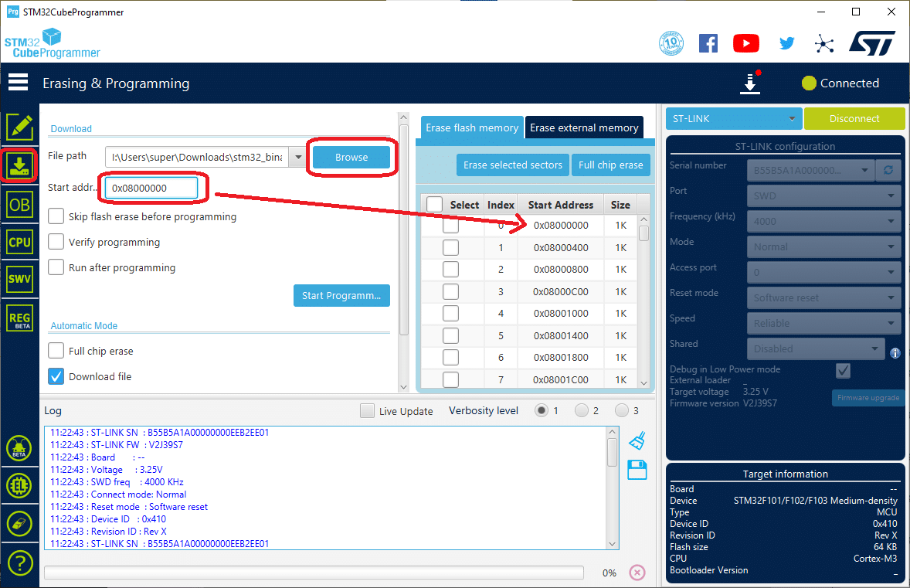This screenshot has height=588, width=910.
Task: Enable Run after programming checkbox
Action: point(56,267)
